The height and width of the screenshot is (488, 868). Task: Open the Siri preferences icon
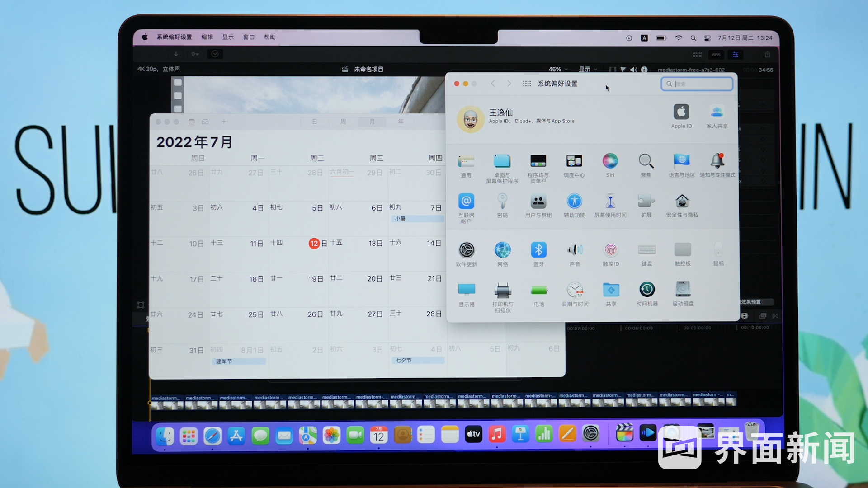point(610,161)
